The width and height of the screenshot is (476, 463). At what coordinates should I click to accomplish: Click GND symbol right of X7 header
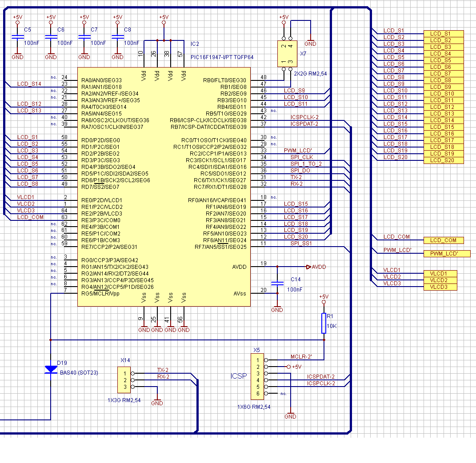[310, 43]
